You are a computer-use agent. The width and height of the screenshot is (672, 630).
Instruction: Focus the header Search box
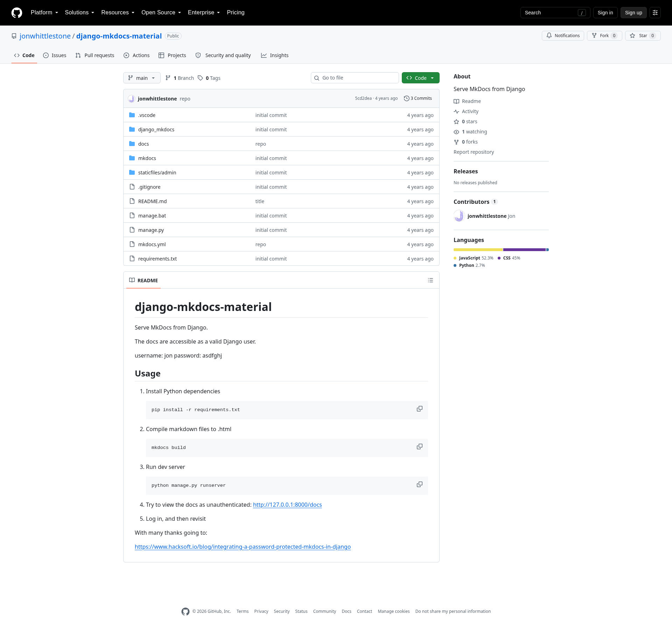point(555,13)
